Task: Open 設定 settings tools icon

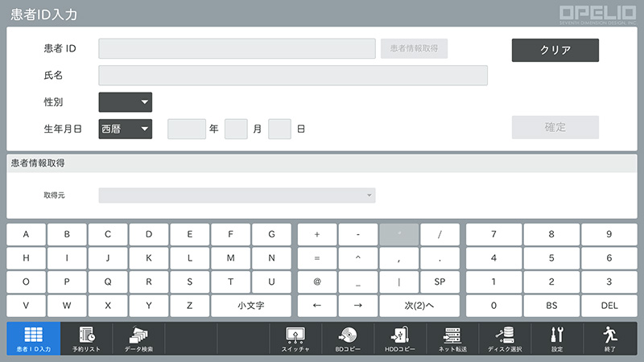Action: tap(558, 339)
